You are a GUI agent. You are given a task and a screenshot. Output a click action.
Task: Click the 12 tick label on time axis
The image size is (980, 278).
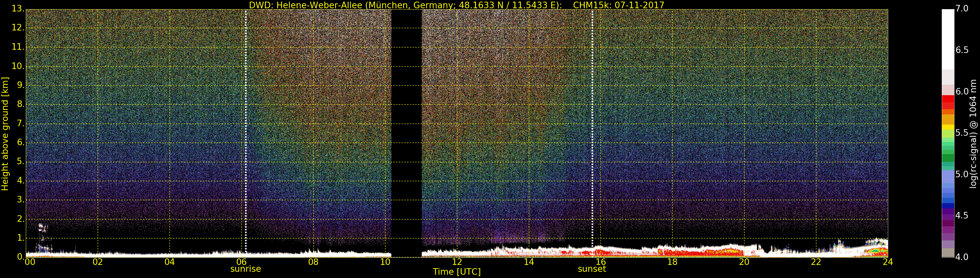[457, 262]
